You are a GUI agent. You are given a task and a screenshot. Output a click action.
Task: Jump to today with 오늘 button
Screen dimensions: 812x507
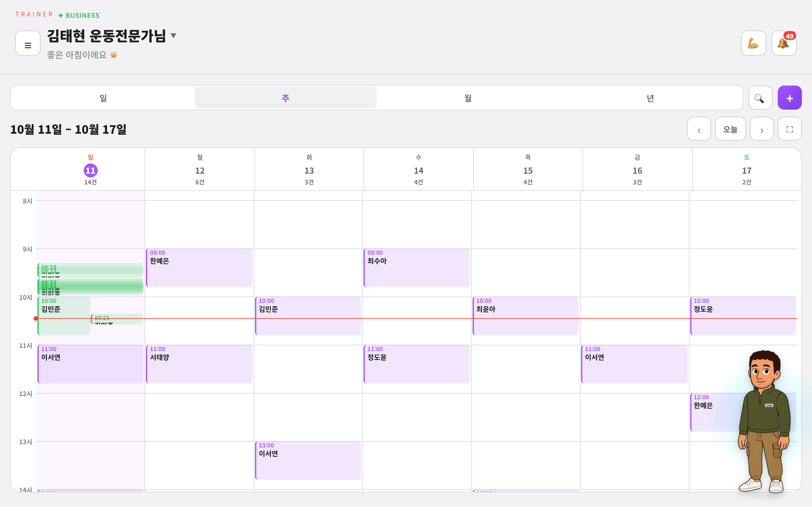click(730, 129)
